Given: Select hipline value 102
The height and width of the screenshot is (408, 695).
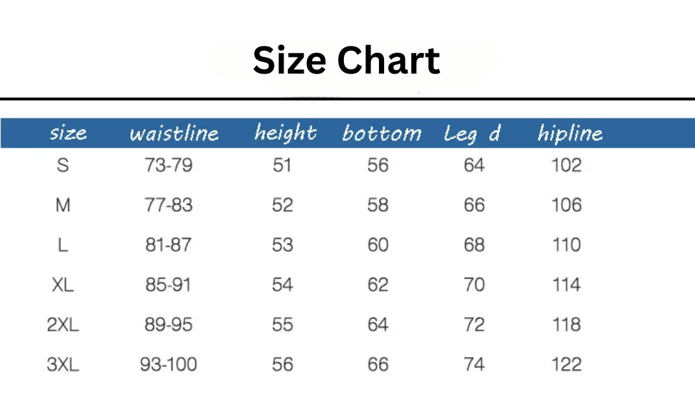Looking at the screenshot, I should point(566,165).
